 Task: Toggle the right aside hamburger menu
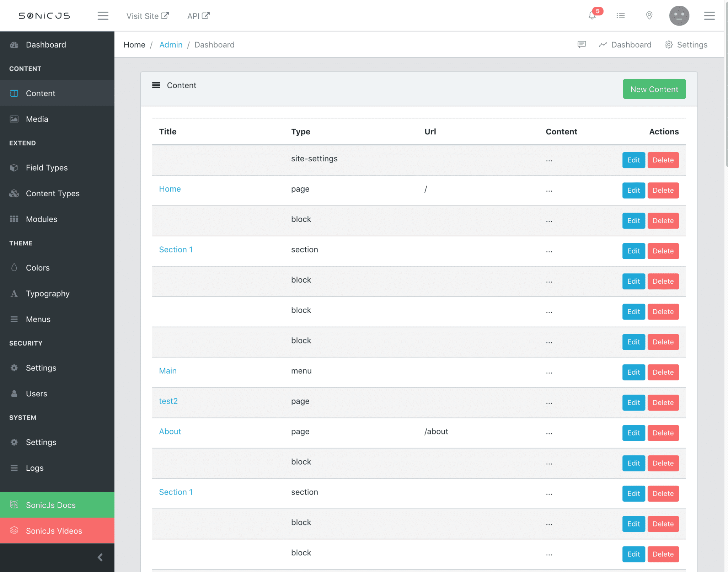pos(709,16)
